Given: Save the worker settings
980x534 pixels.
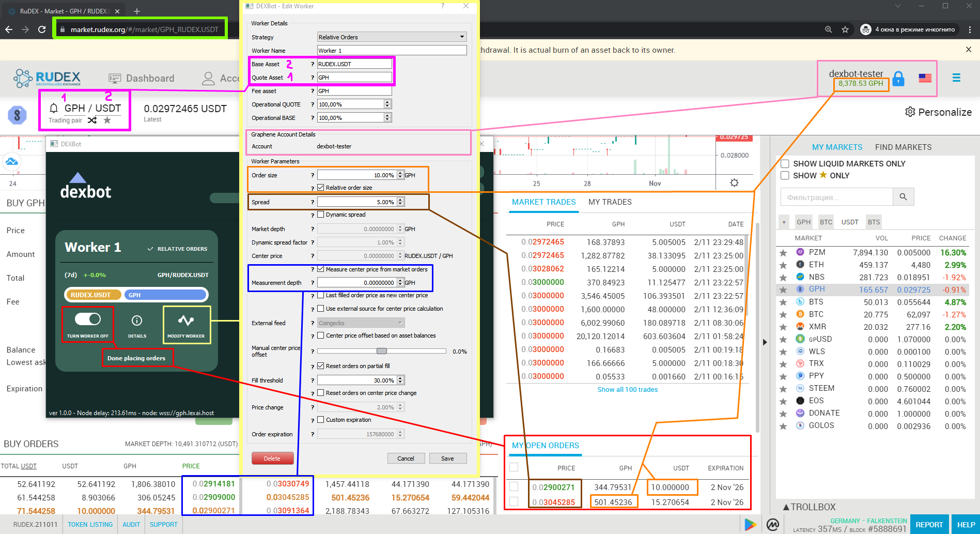Looking at the screenshot, I should click(x=447, y=459).
